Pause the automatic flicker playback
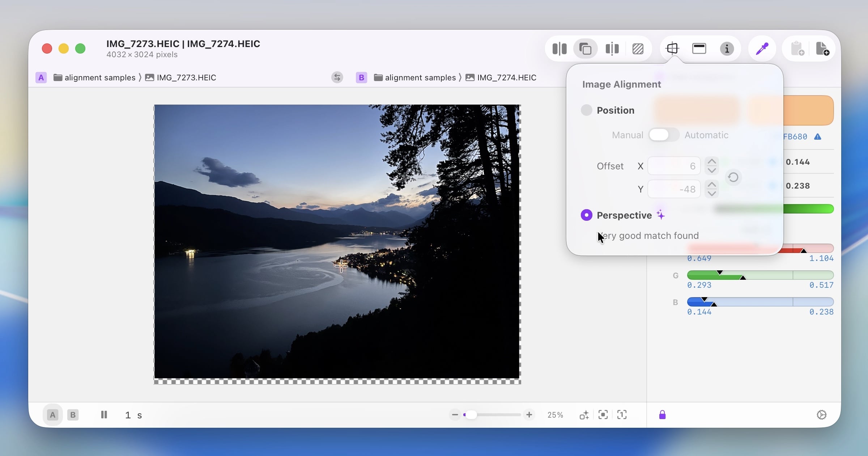The height and width of the screenshot is (456, 868). pos(104,415)
